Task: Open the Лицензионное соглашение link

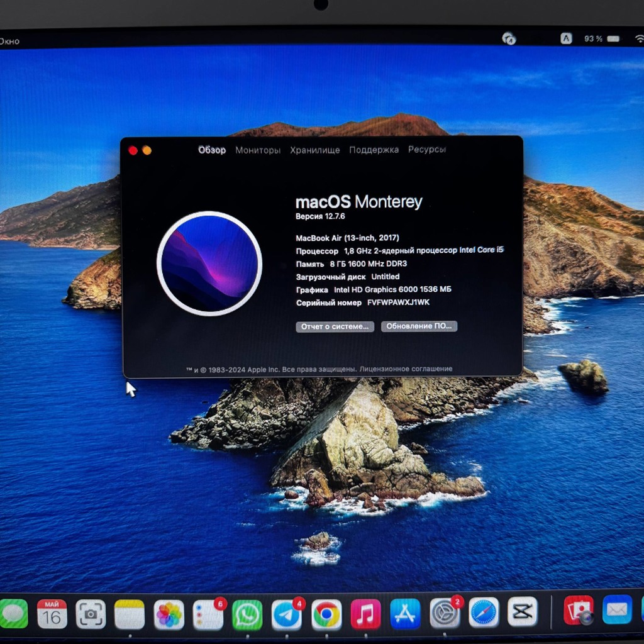Action: [x=406, y=369]
